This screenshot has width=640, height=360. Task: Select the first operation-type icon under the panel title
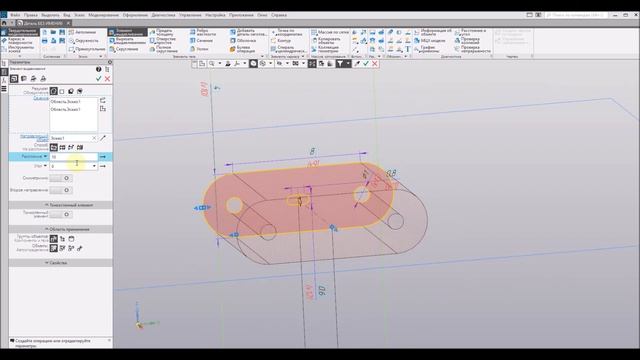point(14,78)
